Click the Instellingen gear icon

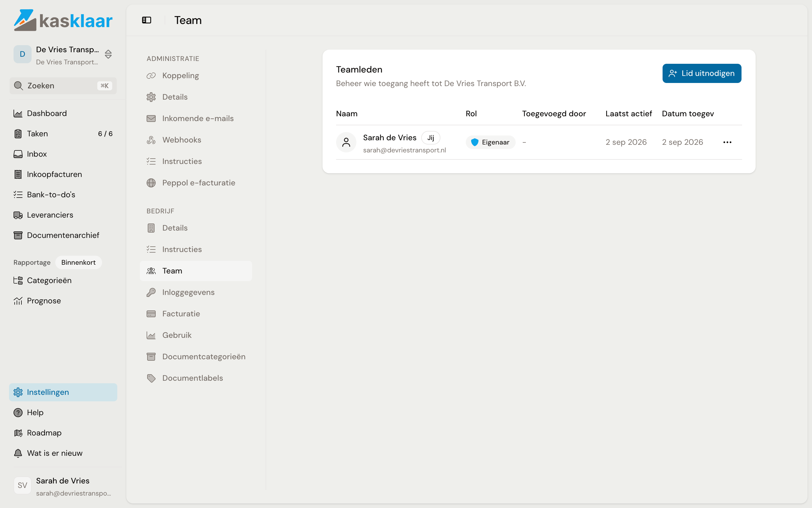(x=18, y=392)
